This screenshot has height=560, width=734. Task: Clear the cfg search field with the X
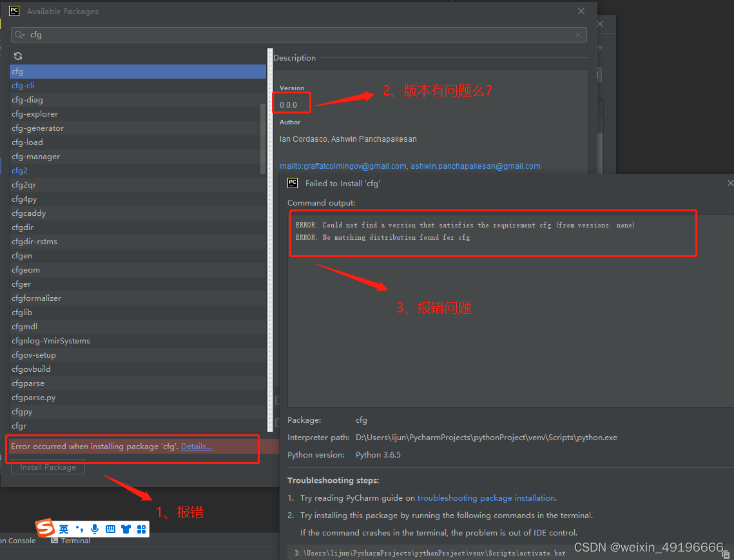click(x=578, y=35)
